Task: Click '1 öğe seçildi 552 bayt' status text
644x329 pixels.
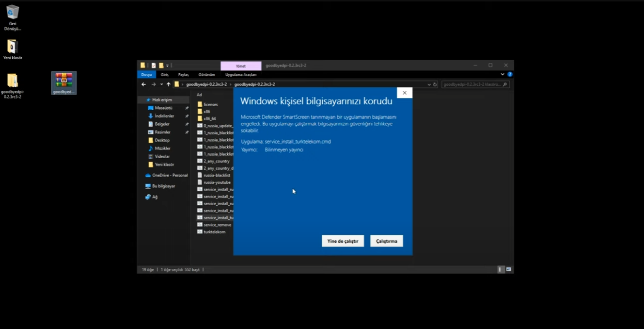Action: point(180,270)
